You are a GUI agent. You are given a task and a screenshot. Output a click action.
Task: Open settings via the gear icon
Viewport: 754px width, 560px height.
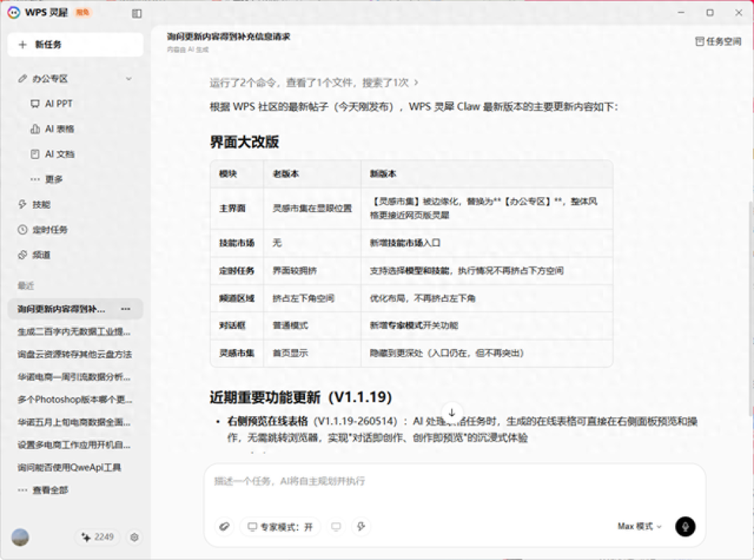pos(135,537)
